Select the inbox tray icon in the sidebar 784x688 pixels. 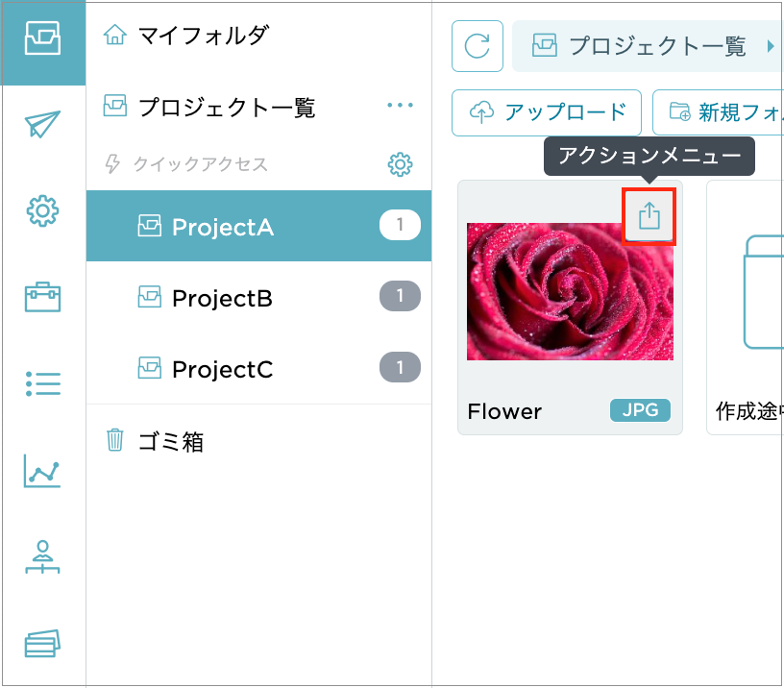(x=42, y=38)
